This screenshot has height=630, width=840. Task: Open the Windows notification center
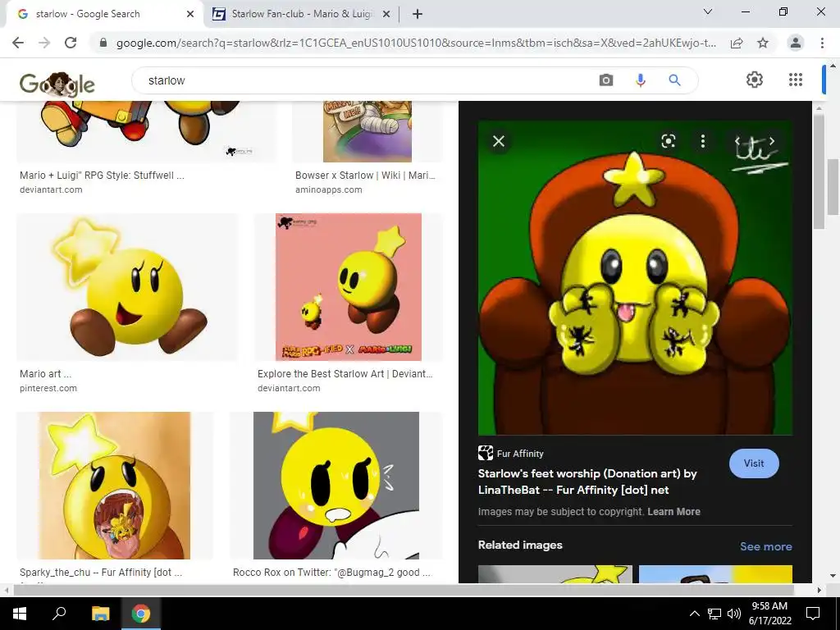tap(813, 614)
